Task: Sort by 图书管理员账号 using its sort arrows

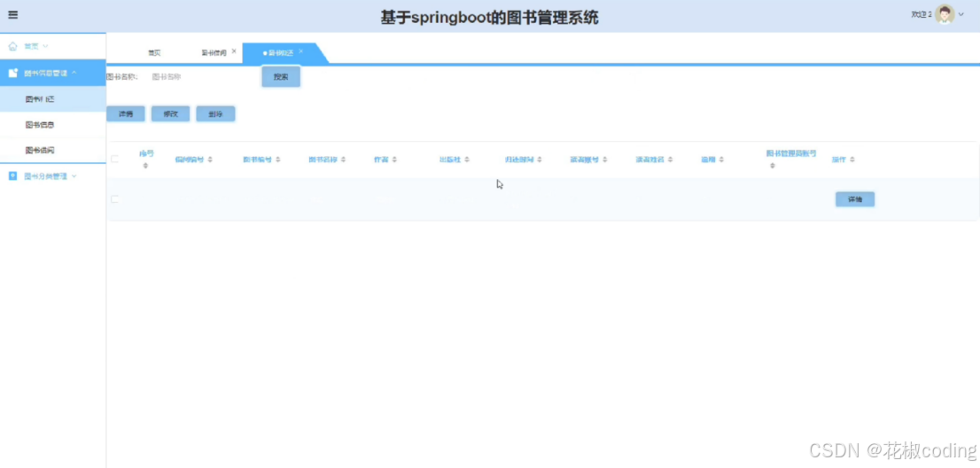Action: pyautogui.click(x=773, y=166)
